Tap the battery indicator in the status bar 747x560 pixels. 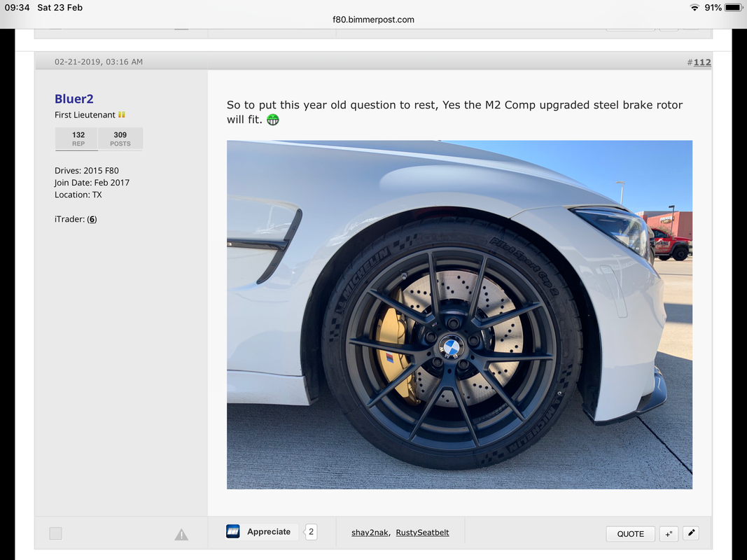coord(734,8)
